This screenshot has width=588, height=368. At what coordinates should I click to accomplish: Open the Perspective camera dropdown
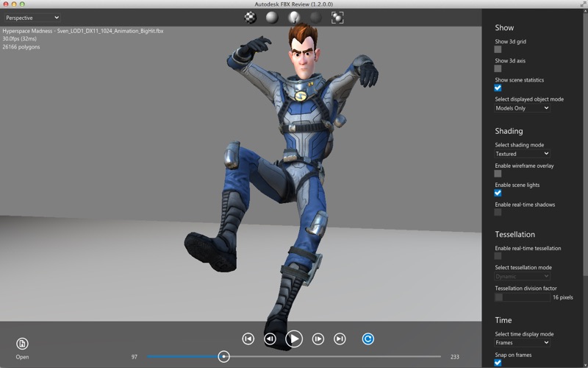pos(32,18)
